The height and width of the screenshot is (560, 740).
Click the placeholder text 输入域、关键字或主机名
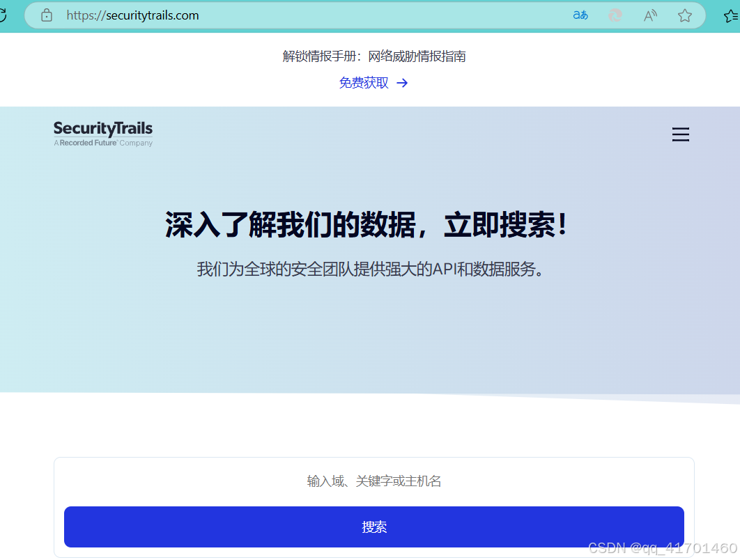tap(374, 481)
